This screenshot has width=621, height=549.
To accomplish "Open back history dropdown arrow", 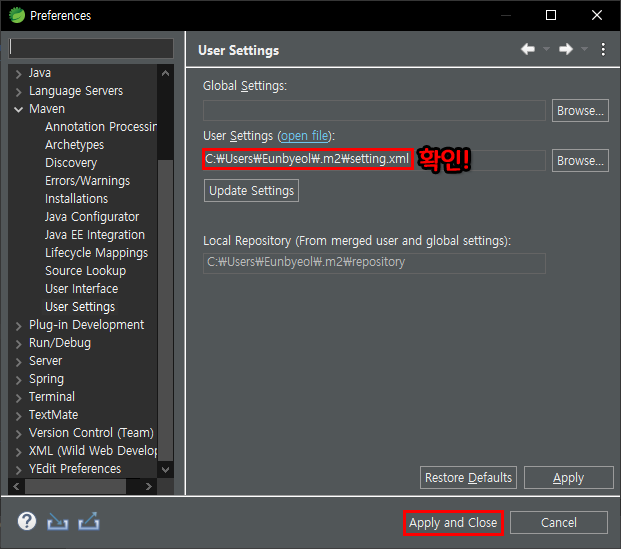I will [546, 49].
